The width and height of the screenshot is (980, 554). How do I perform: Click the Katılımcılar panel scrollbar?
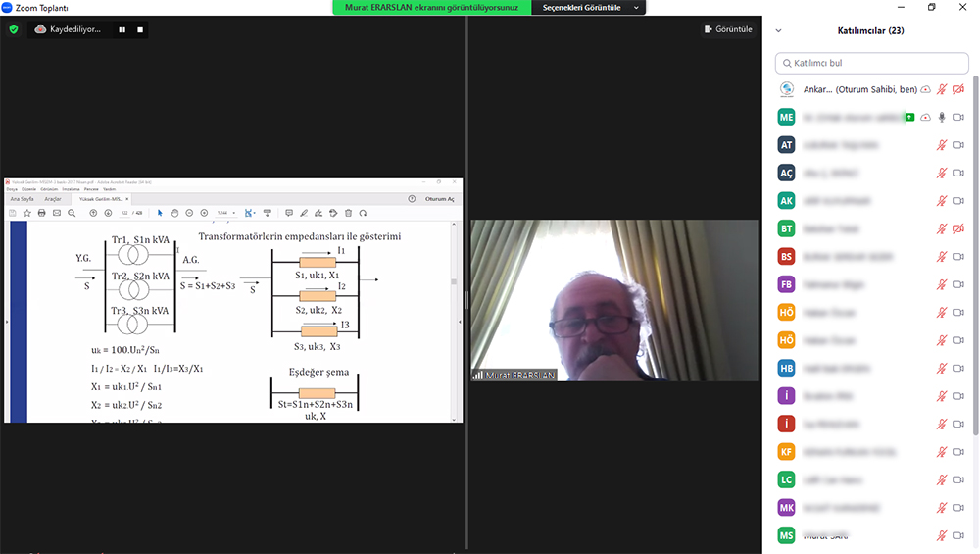(x=976, y=255)
